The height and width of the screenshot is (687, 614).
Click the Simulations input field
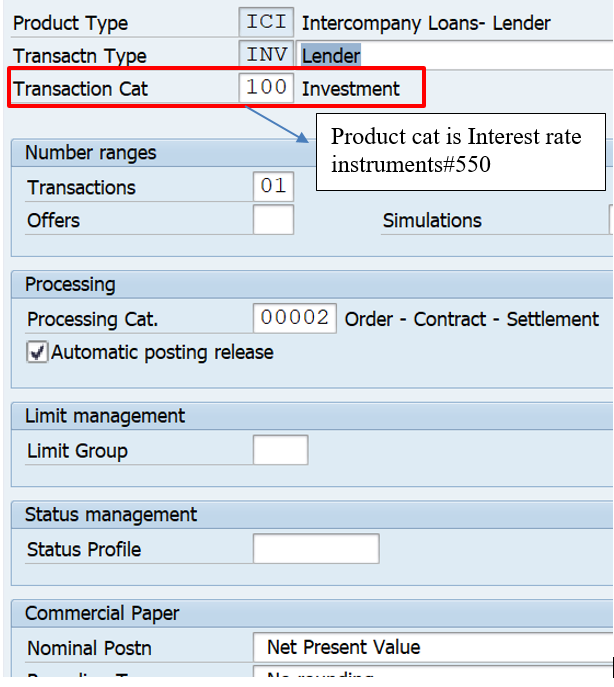tap(610, 220)
